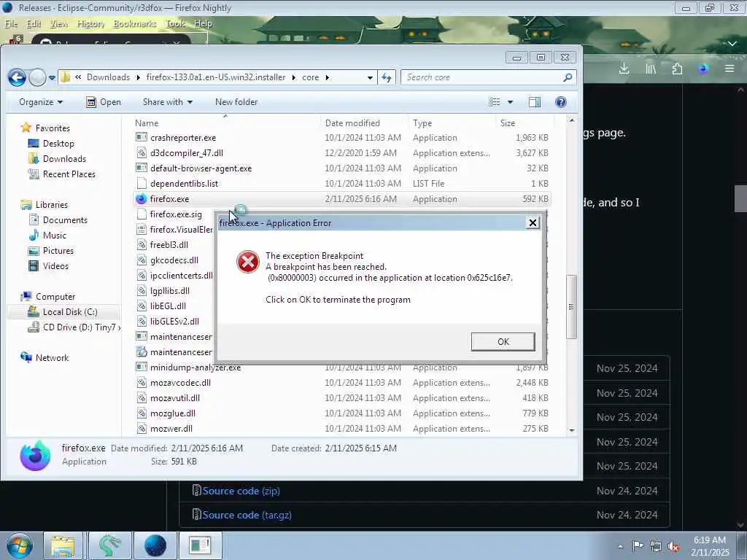Download Source code (zip) link
This screenshot has height=560, width=747.
[241, 491]
